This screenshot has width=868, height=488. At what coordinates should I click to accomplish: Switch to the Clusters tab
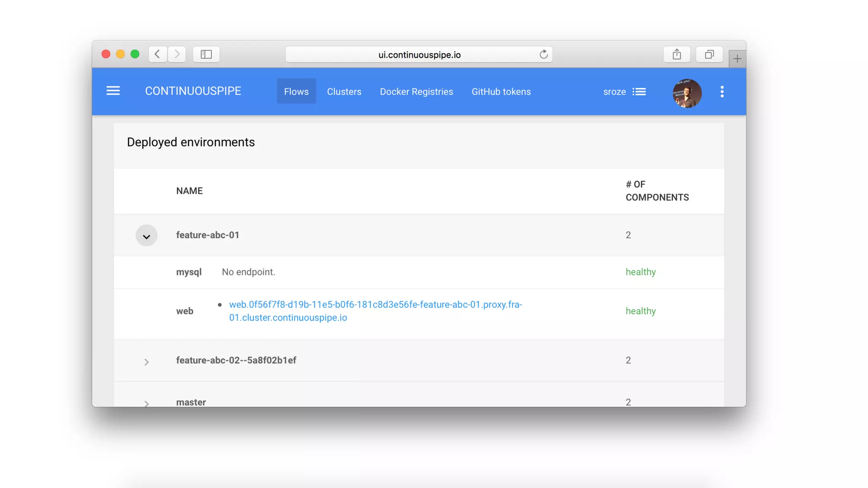(x=344, y=91)
